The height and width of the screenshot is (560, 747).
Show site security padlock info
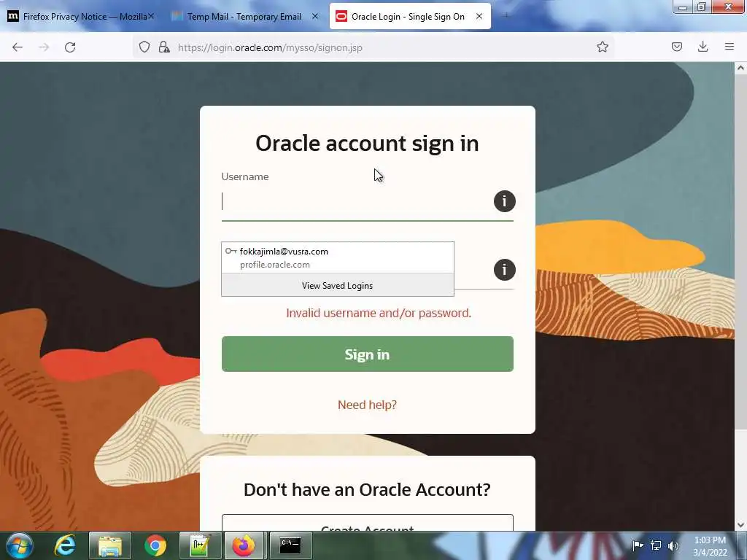coord(164,47)
